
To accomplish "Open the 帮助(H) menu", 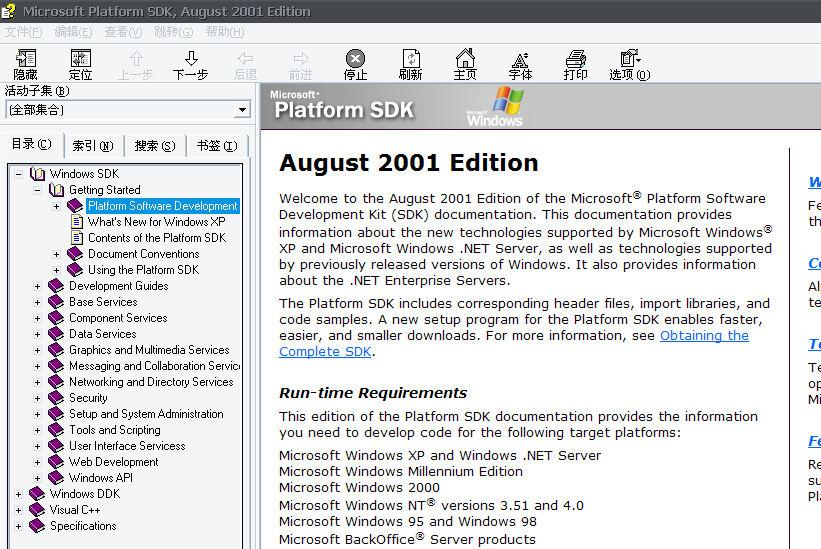I will pyautogui.click(x=225, y=32).
